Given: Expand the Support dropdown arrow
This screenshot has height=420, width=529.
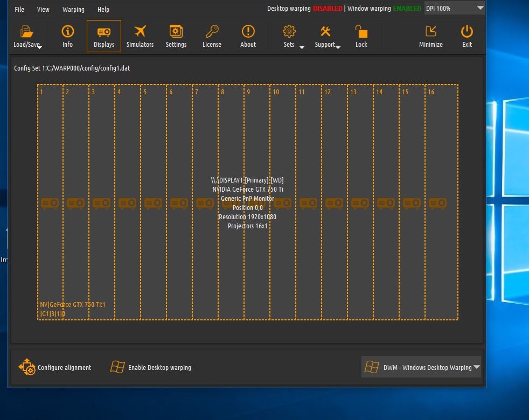Looking at the screenshot, I should click(x=338, y=47).
